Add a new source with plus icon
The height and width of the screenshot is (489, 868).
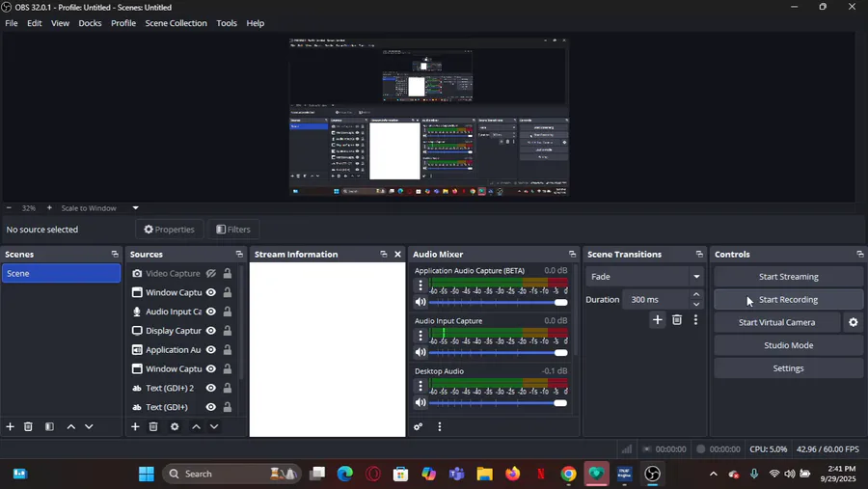tap(135, 426)
